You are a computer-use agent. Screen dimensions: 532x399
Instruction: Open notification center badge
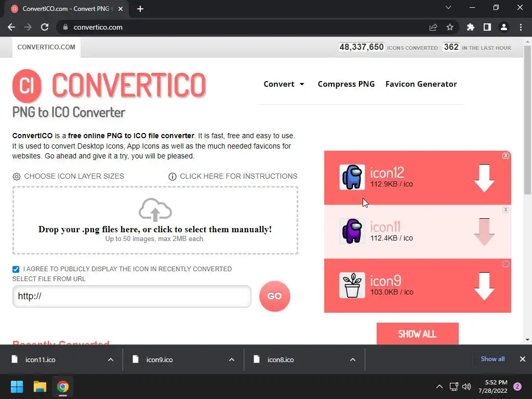point(517,387)
